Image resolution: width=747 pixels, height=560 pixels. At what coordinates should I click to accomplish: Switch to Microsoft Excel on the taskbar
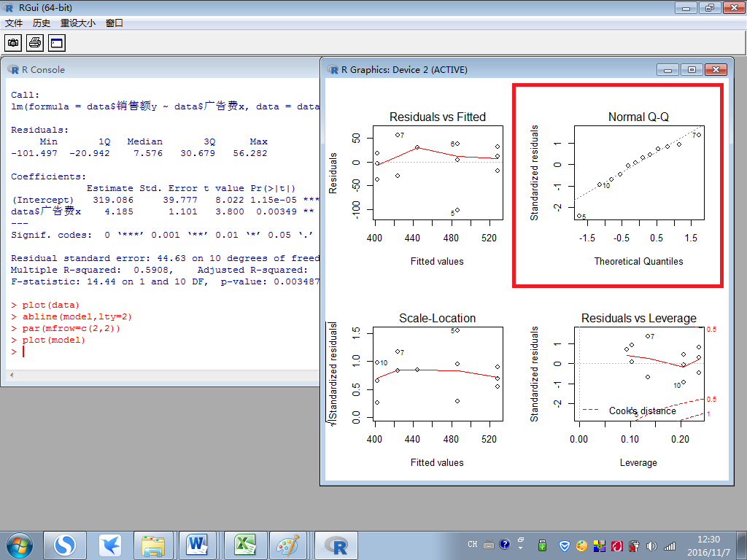click(245, 545)
